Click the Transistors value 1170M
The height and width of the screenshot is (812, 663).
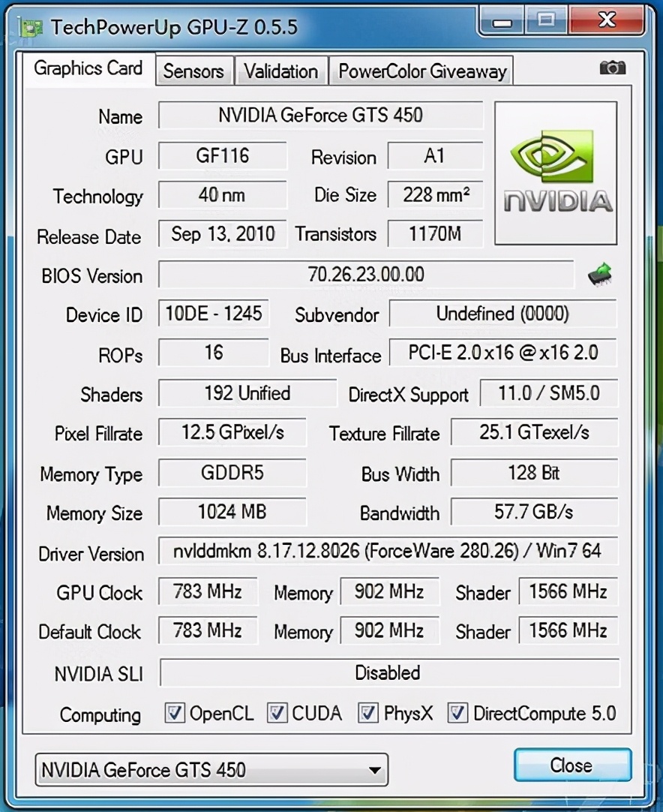[x=435, y=234]
